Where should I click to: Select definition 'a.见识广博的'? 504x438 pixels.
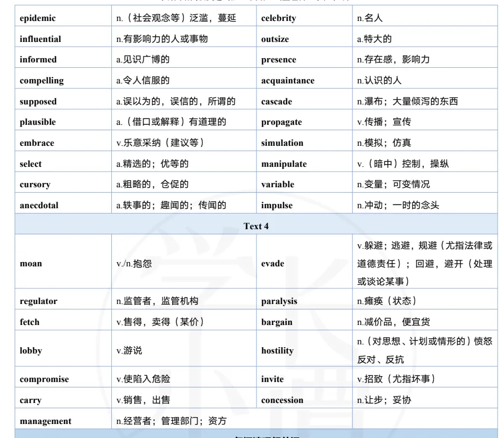pos(143,60)
